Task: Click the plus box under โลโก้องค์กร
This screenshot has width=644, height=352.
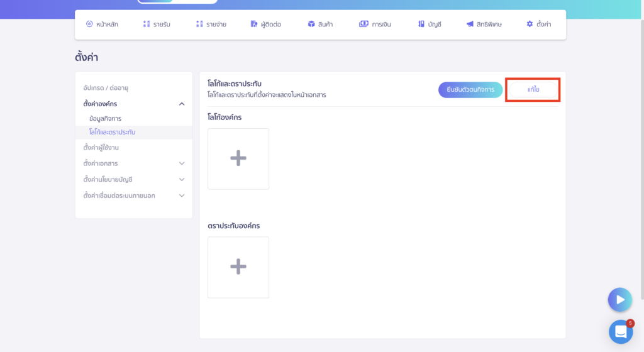Action: (x=238, y=158)
